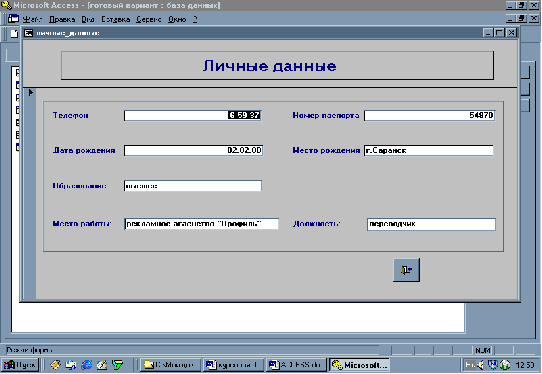Image resolution: width=542 pixels, height=374 pixels.
Task: Click the round green tray icon
Action: coord(505,365)
